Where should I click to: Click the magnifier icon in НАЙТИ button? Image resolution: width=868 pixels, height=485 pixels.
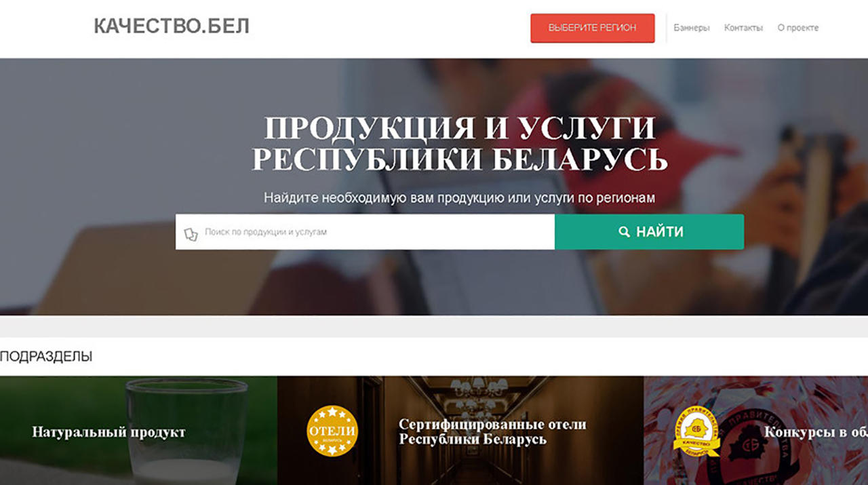tap(625, 232)
